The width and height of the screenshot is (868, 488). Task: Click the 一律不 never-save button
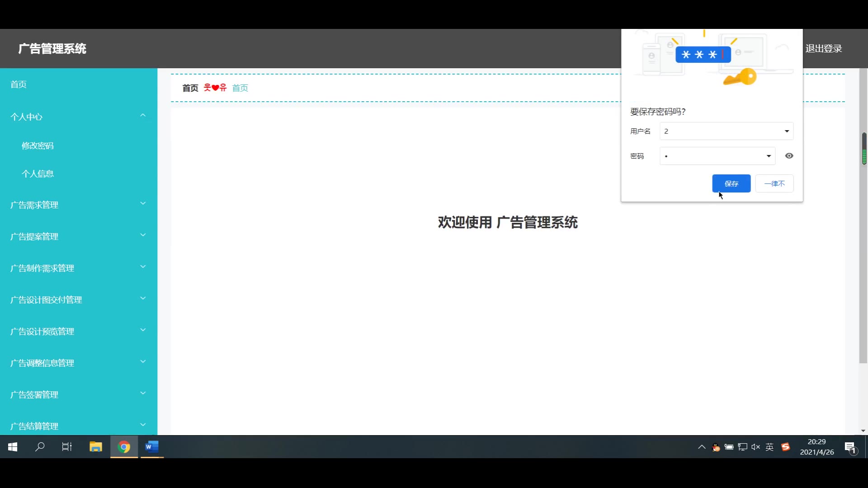(774, 183)
